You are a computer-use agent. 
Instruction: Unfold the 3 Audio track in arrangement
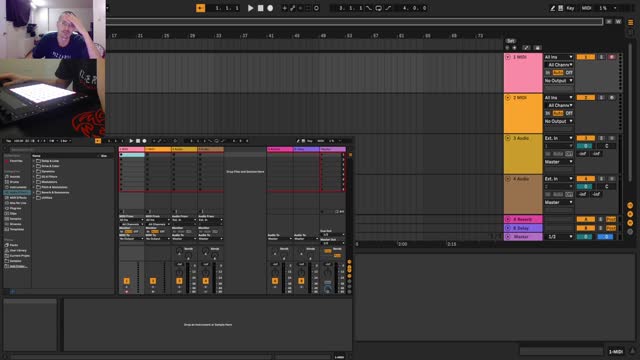[508, 138]
